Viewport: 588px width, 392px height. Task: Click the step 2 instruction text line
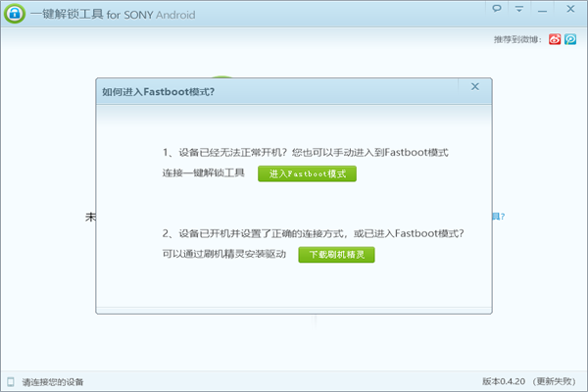(x=313, y=233)
